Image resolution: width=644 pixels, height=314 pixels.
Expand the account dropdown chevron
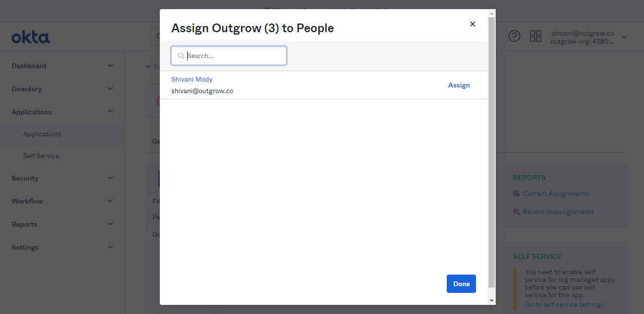pyautogui.click(x=624, y=37)
